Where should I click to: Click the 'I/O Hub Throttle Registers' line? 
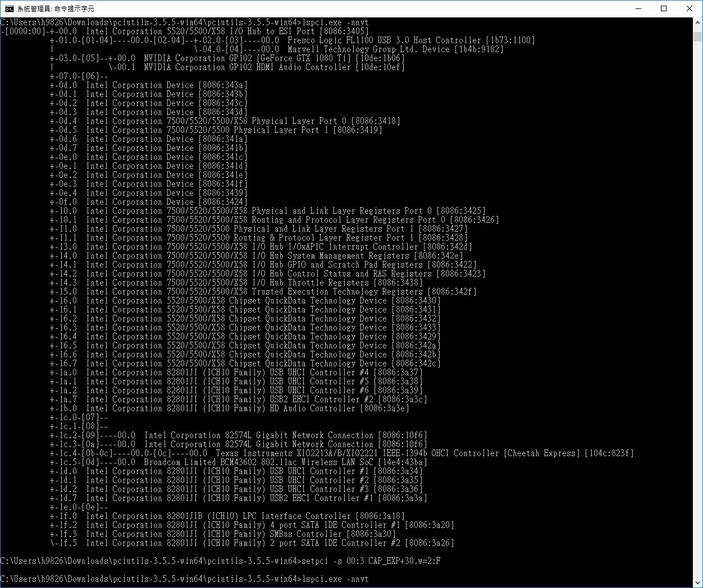pos(236,283)
